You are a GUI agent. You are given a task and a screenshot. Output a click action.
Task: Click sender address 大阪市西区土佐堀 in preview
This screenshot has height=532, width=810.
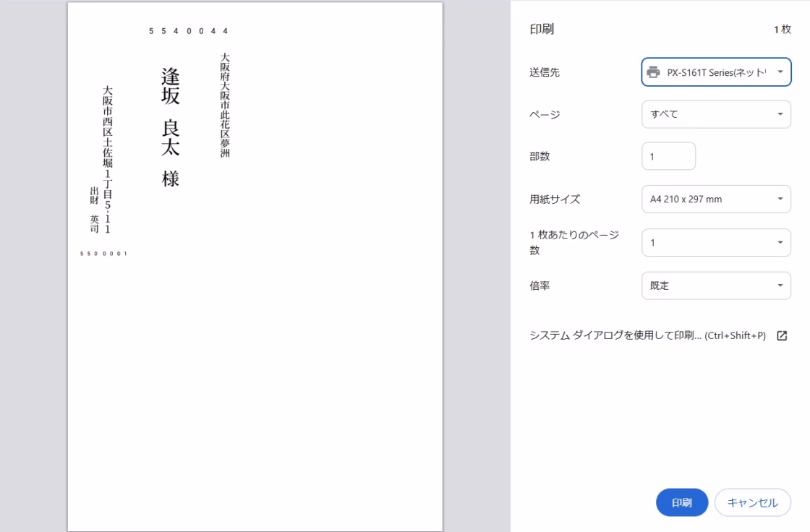coord(108,159)
